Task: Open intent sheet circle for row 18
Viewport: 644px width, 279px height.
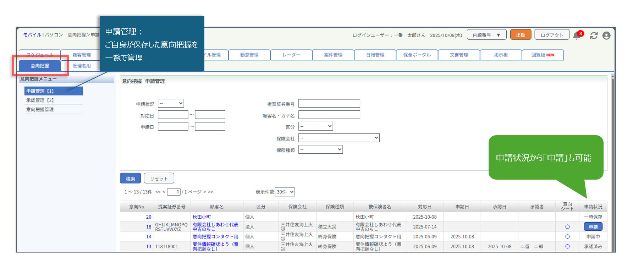Action: [567, 227]
